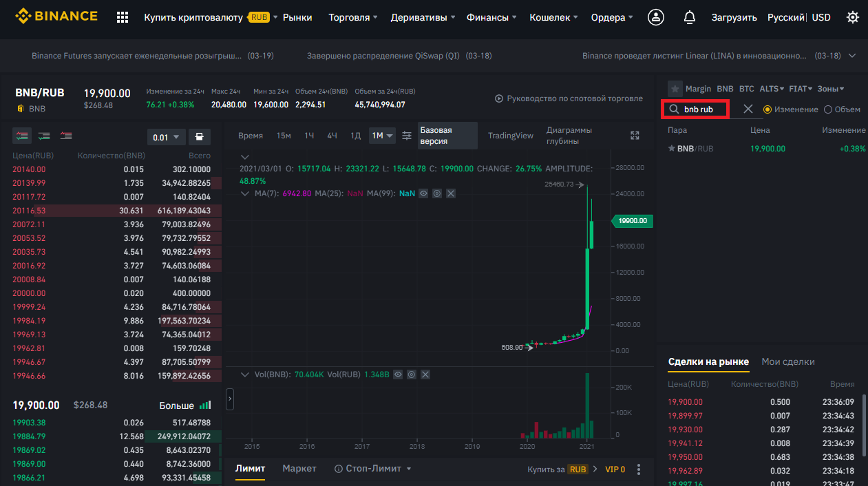Open MA indicator settings icon

point(436,193)
